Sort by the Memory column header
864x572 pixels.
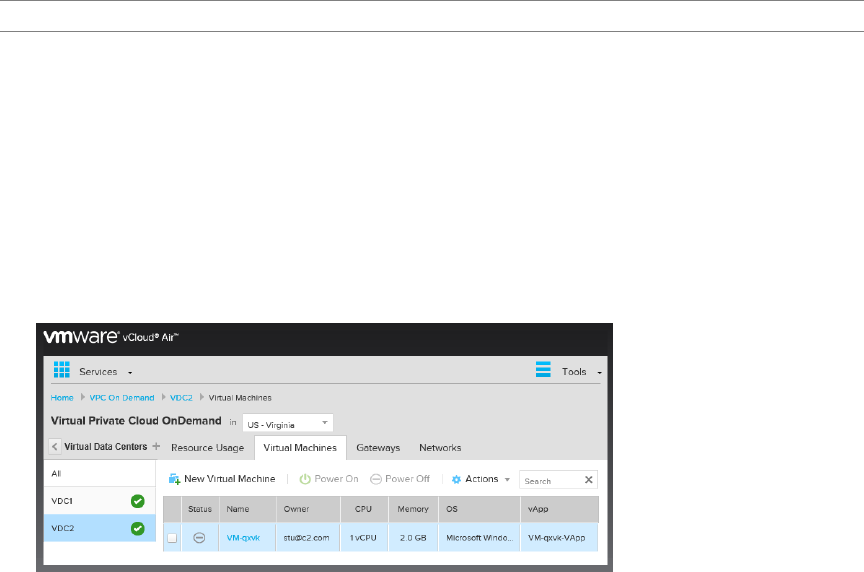(413, 509)
